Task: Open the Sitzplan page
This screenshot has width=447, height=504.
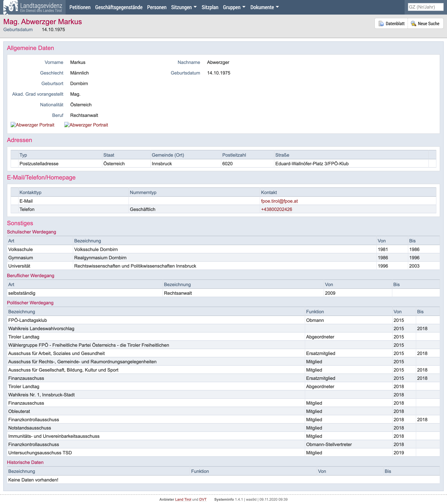Action: (x=210, y=7)
